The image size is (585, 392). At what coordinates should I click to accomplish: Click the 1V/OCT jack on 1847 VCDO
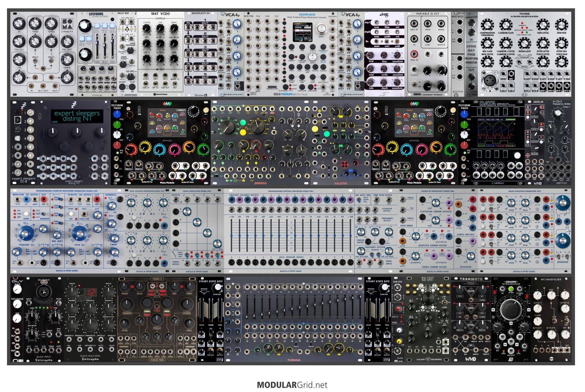pos(146,75)
